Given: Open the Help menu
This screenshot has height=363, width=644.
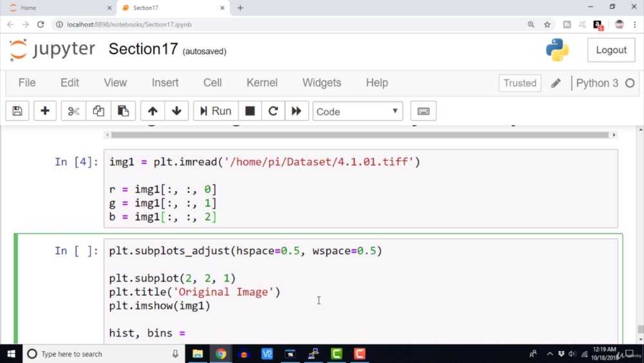Looking at the screenshot, I should (377, 83).
